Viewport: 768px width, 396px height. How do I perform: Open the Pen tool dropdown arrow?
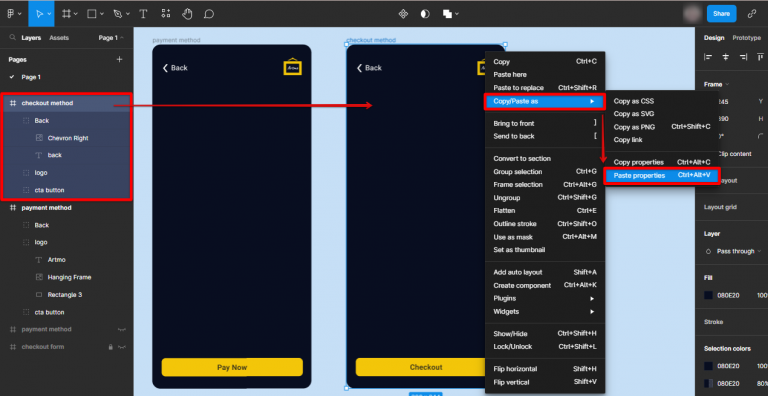pos(128,14)
